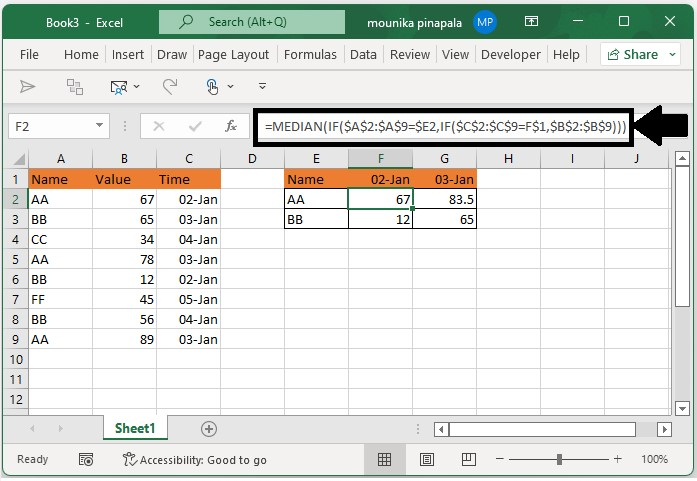The width and height of the screenshot is (697, 481).
Task: Open the Help tab
Action: [566, 55]
